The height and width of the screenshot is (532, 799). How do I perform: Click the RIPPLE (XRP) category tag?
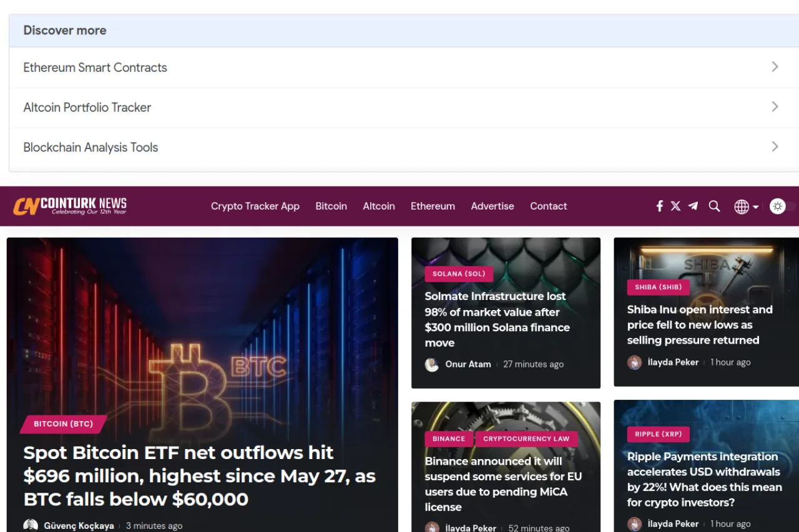point(658,434)
